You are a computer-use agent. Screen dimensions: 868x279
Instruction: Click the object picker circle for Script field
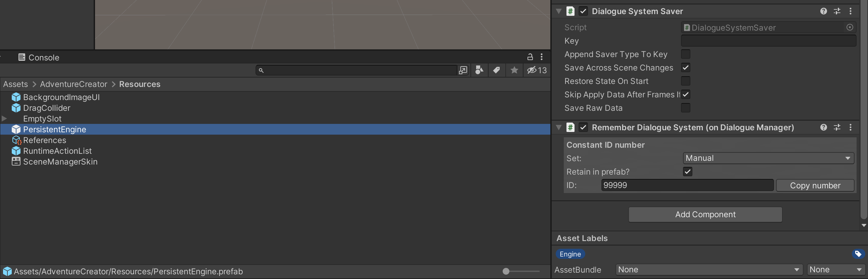click(850, 27)
